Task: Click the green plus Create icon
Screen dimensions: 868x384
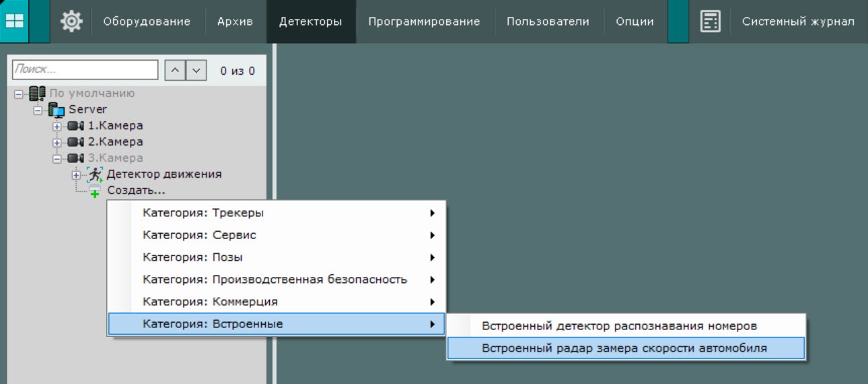Action: [x=94, y=192]
